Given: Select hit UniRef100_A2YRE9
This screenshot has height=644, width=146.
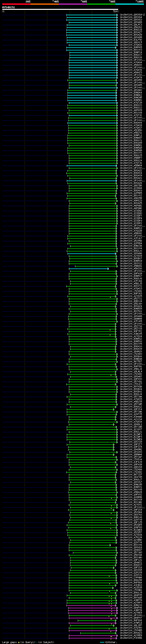Looking at the screenshot, I should tap(131, 613).
